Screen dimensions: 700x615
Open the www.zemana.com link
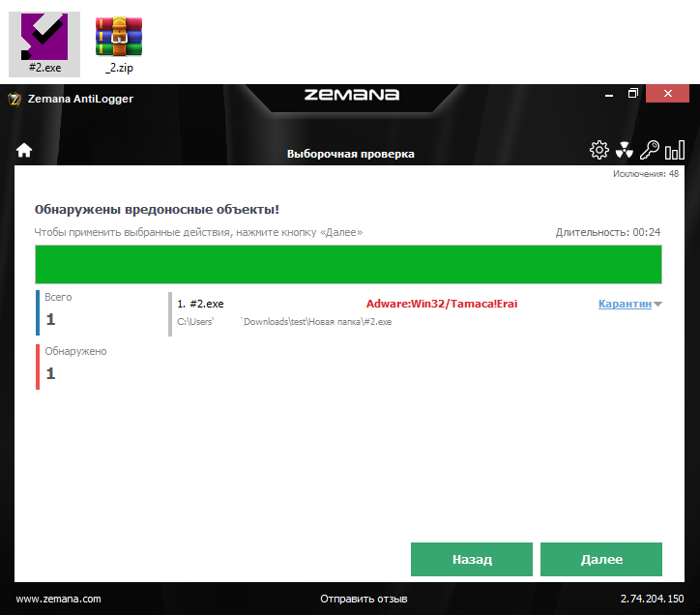[x=58, y=599]
